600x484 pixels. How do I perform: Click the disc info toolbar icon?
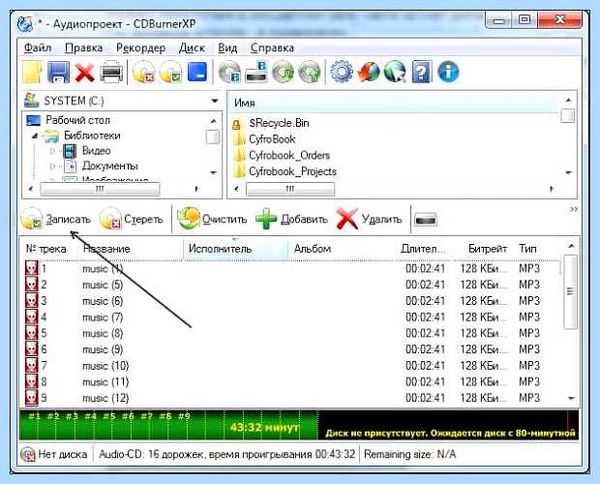pyautogui.click(x=230, y=72)
